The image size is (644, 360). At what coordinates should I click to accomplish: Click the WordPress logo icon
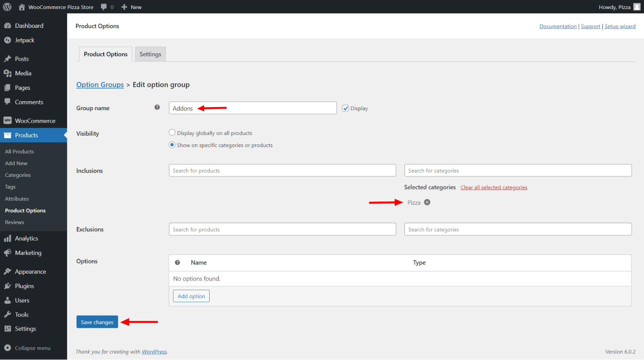[7, 7]
